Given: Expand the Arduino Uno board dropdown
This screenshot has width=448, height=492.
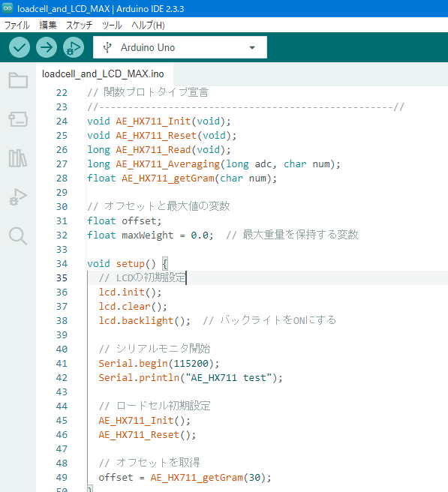Looking at the screenshot, I should (x=252, y=48).
